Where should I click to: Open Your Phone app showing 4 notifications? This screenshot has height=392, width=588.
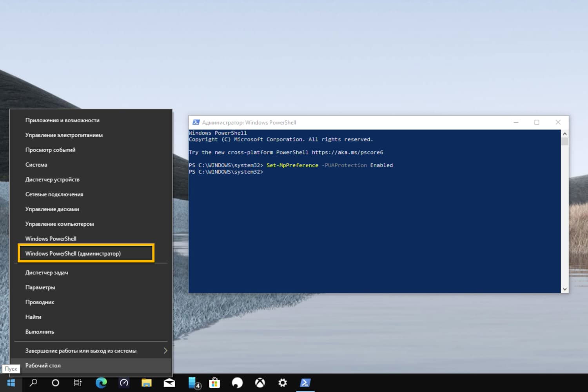193,383
